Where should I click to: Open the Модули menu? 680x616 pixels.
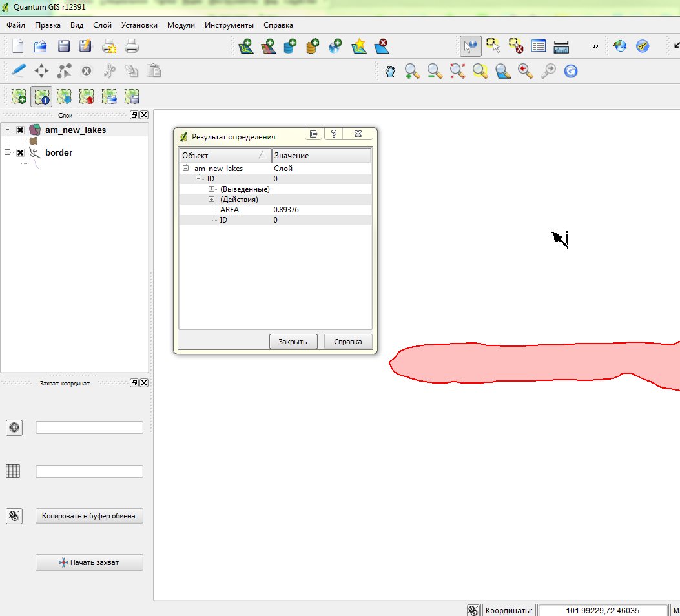(181, 25)
